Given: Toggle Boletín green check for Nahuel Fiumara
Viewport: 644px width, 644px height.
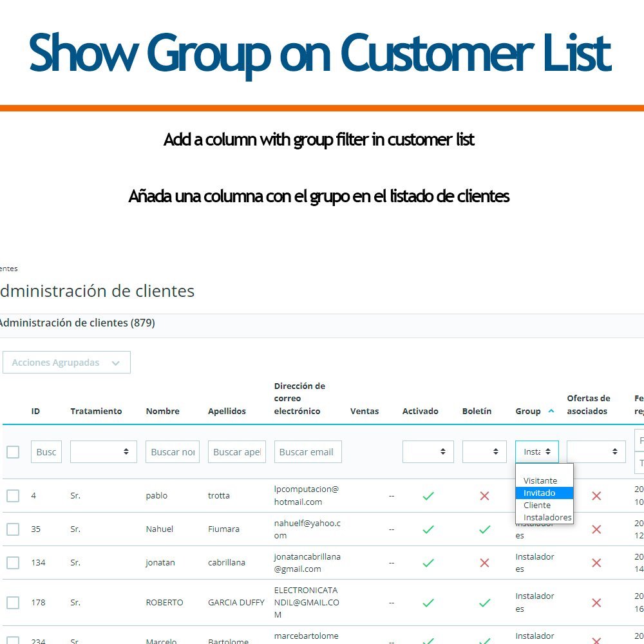Looking at the screenshot, I should coord(485,529).
